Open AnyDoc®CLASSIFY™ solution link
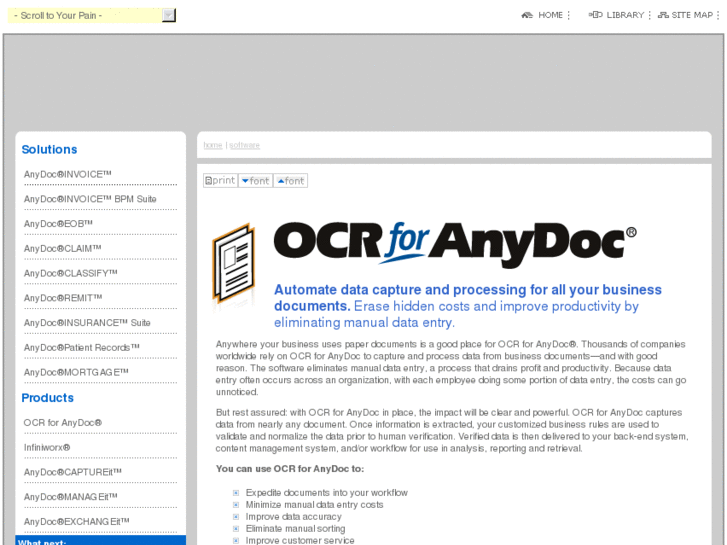Viewport: 727px width, 545px height. (x=70, y=273)
